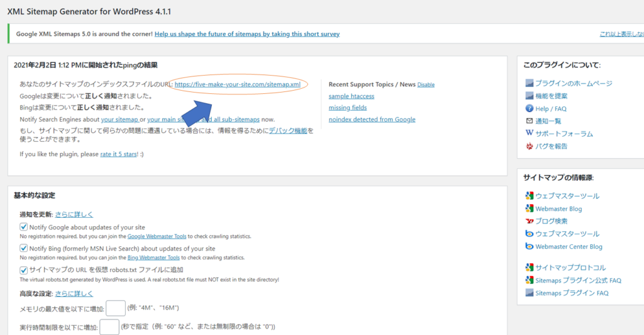644x335 pixels.
Task: Click the Bing icon beside Webmaster Center Blog
Action: (x=529, y=246)
